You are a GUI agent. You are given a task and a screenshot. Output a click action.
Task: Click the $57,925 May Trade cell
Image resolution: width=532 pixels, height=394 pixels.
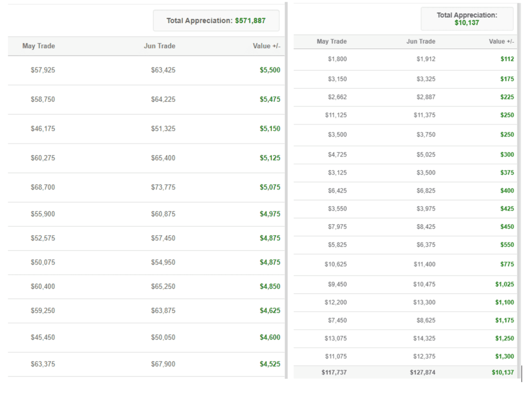point(43,70)
